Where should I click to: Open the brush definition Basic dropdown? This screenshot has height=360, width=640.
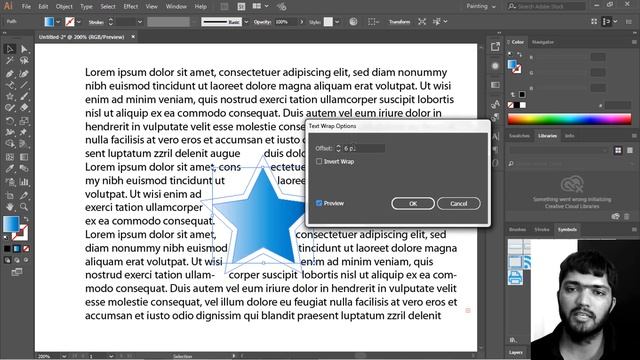246,22
